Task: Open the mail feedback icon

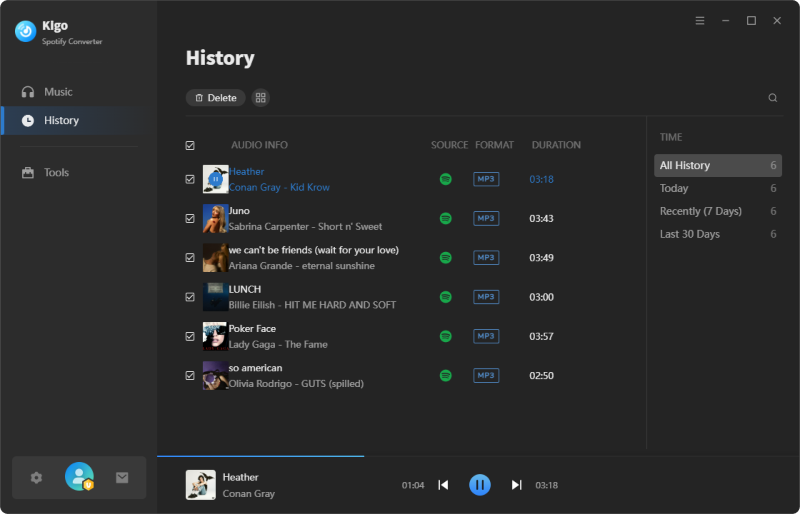Action: point(122,478)
